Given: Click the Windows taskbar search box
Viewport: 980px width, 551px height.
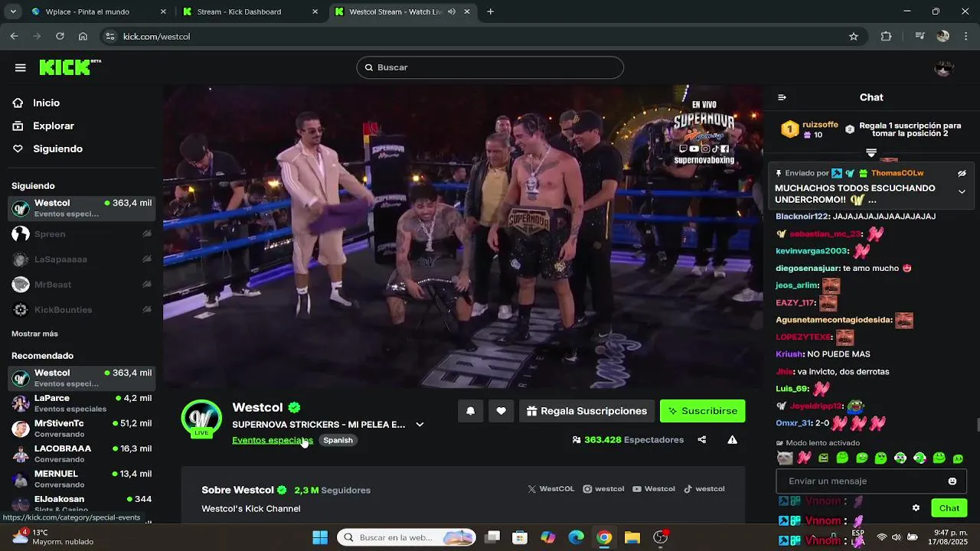Looking at the screenshot, I should pos(407,537).
